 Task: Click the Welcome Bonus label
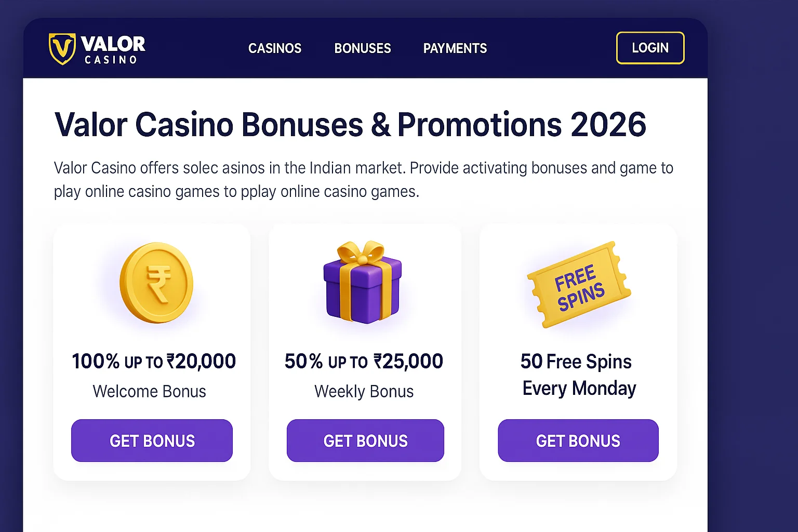click(150, 391)
